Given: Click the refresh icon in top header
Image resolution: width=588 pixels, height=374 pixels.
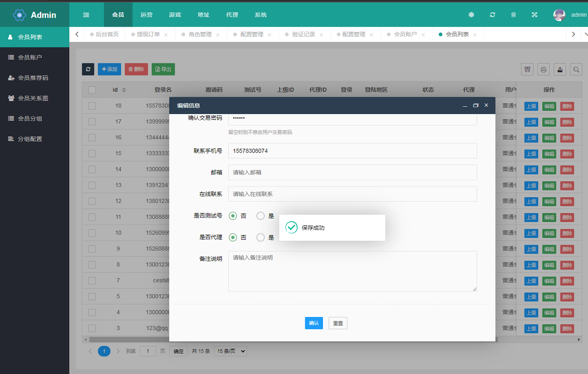Looking at the screenshot, I should 492,15.
